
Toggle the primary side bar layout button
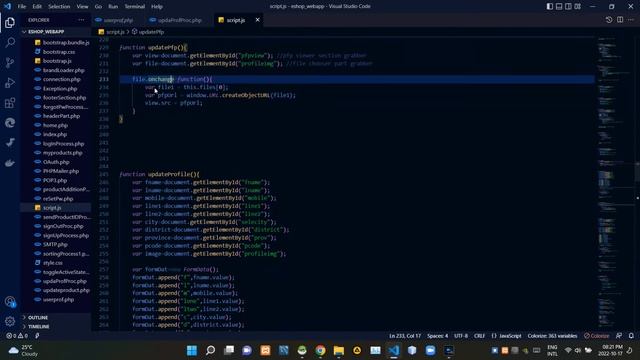tap(550, 7)
